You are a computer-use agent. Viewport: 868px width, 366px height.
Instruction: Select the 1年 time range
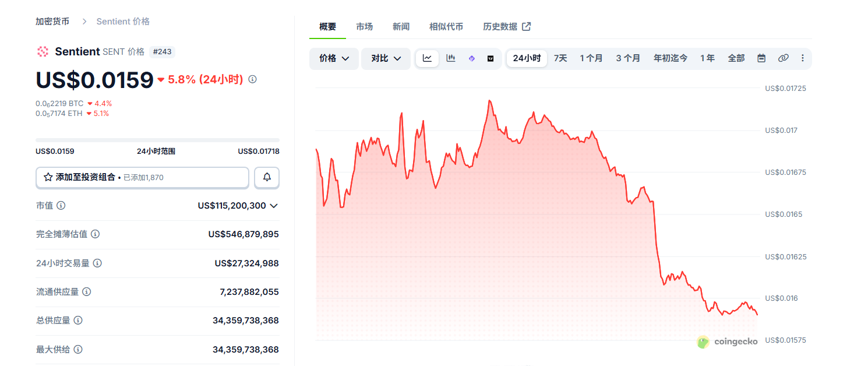point(707,58)
